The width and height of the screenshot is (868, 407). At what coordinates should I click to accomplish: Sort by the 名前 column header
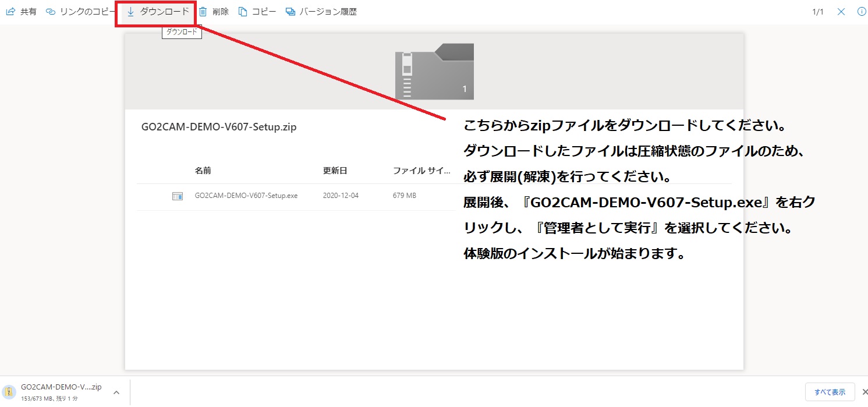(203, 171)
